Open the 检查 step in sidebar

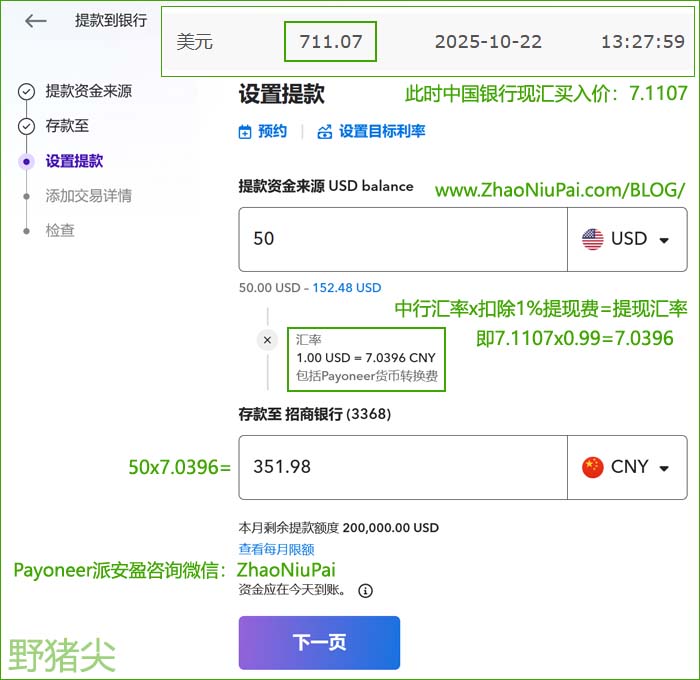click(60, 230)
